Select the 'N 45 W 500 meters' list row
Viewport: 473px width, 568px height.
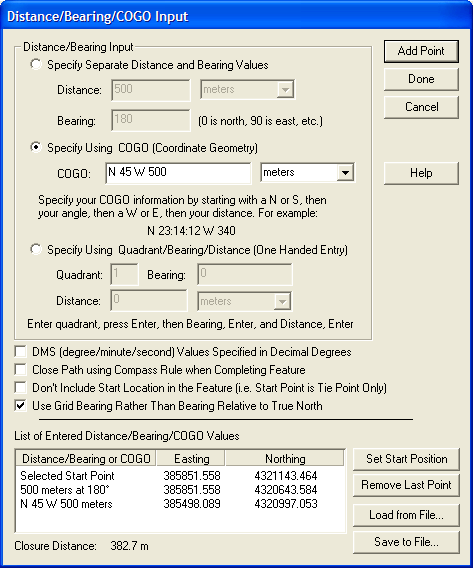coord(180,504)
